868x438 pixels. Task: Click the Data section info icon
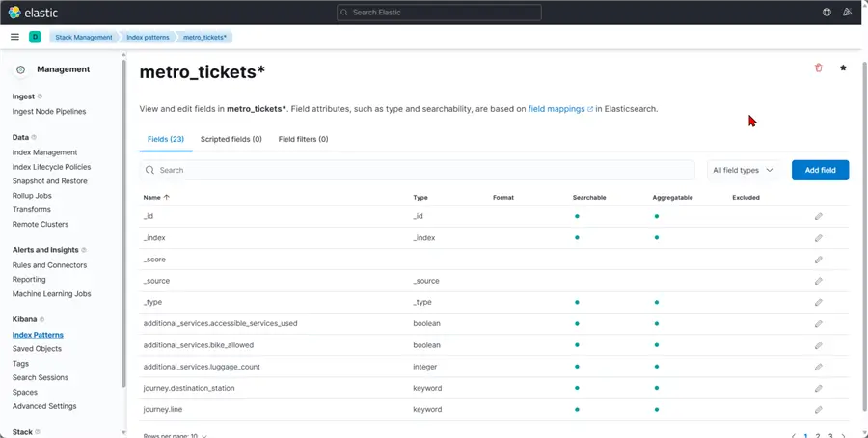click(34, 137)
